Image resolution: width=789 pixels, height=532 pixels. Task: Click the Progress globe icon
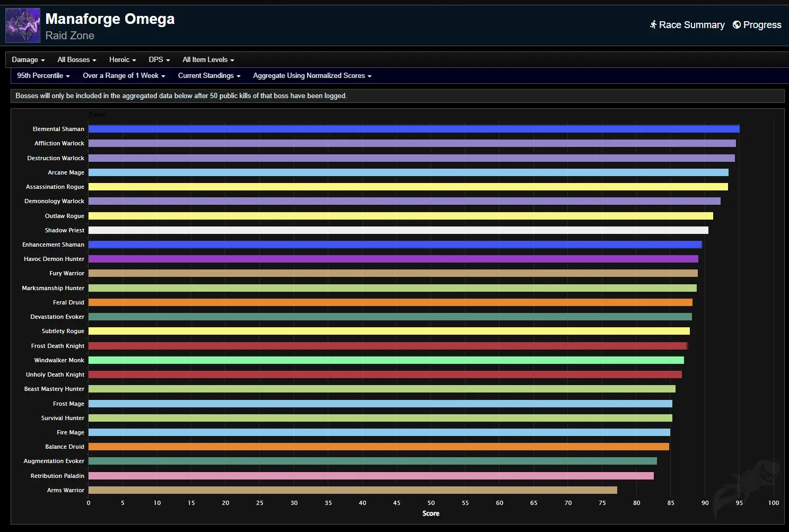click(737, 25)
